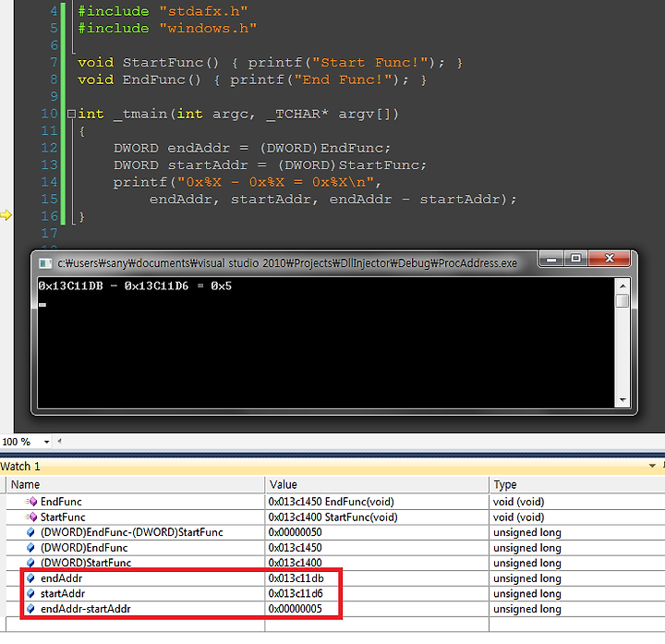The height and width of the screenshot is (644, 665).
Task: Click the startAddr row variable icon
Action: tap(30, 593)
